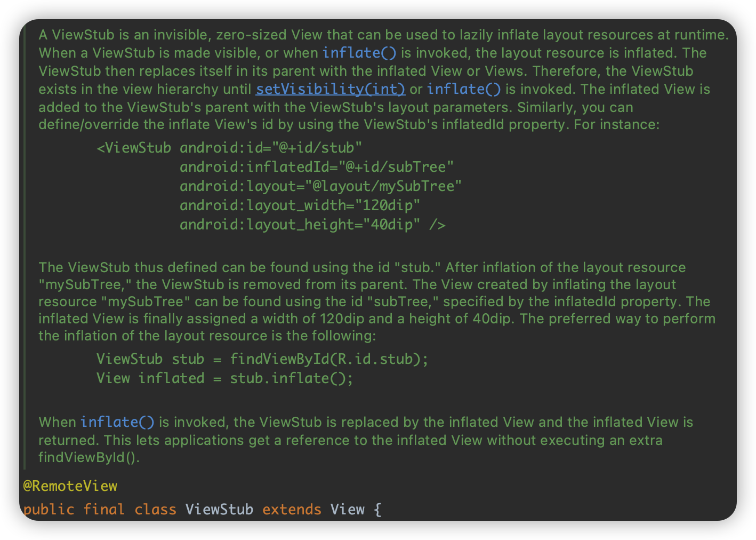
Task: Click the stub.inflate() sample code line
Action: click(x=224, y=378)
